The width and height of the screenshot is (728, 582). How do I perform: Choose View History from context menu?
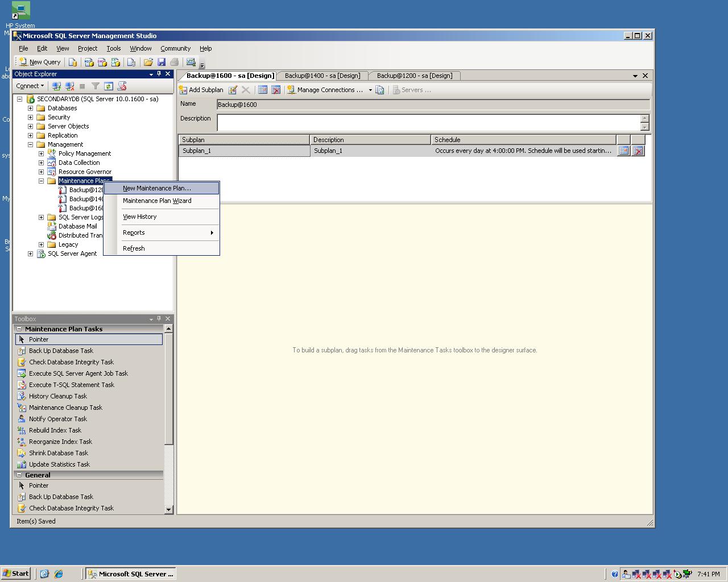162,217
